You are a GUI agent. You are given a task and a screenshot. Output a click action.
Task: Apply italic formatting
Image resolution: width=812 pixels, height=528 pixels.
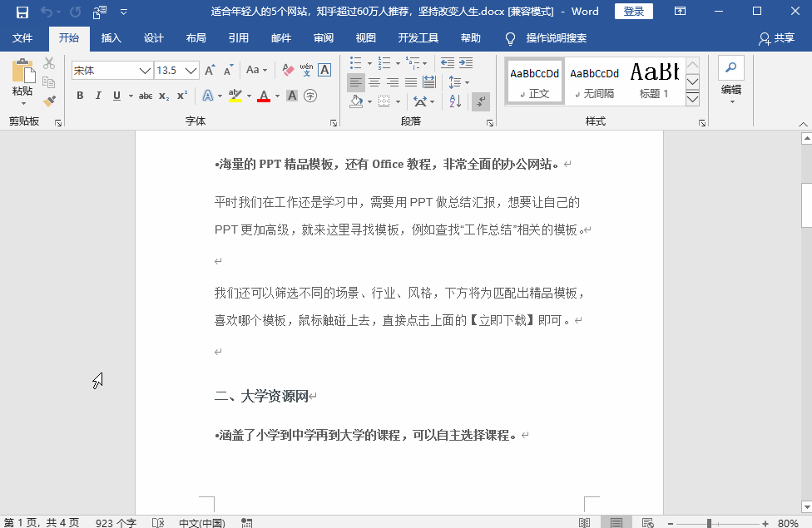(x=98, y=95)
